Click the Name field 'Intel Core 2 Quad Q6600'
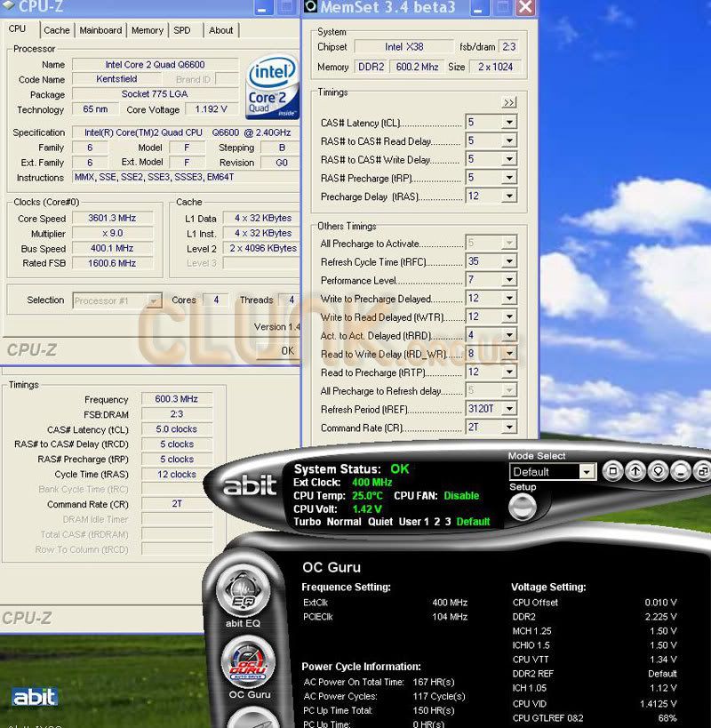The image size is (711, 728). tap(155, 65)
